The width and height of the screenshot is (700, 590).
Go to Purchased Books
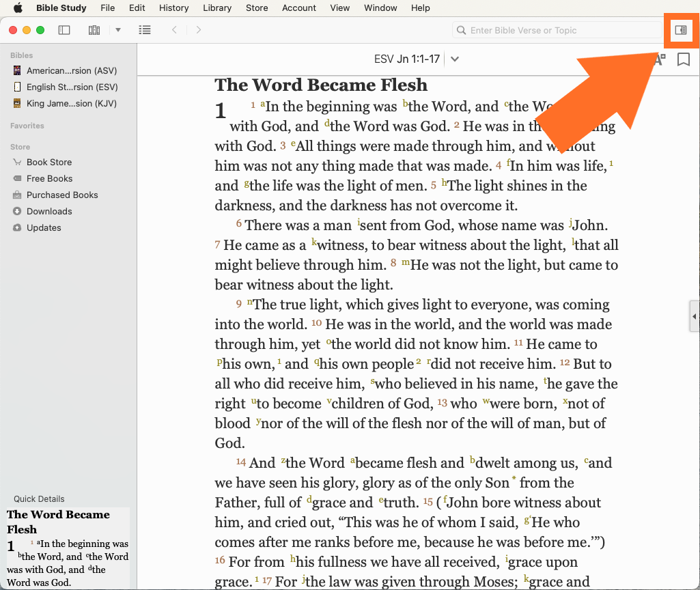[x=62, y=195]
